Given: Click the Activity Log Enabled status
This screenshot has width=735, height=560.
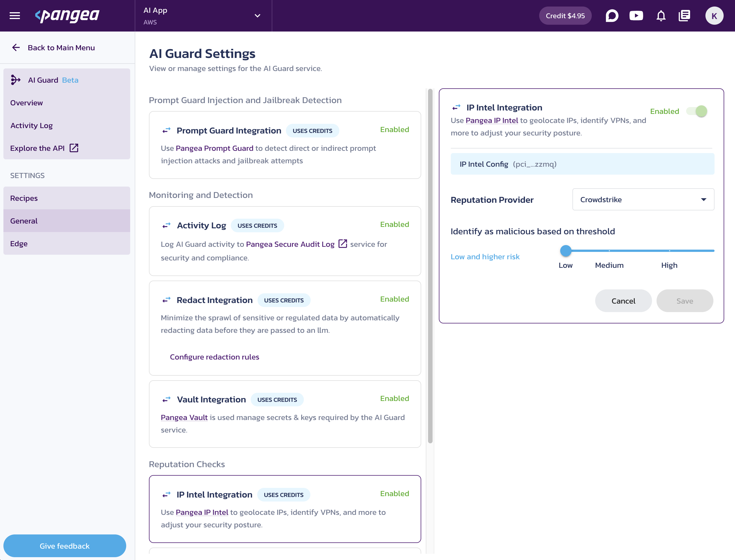Looking at the screenshot, I should coord(394,224).
